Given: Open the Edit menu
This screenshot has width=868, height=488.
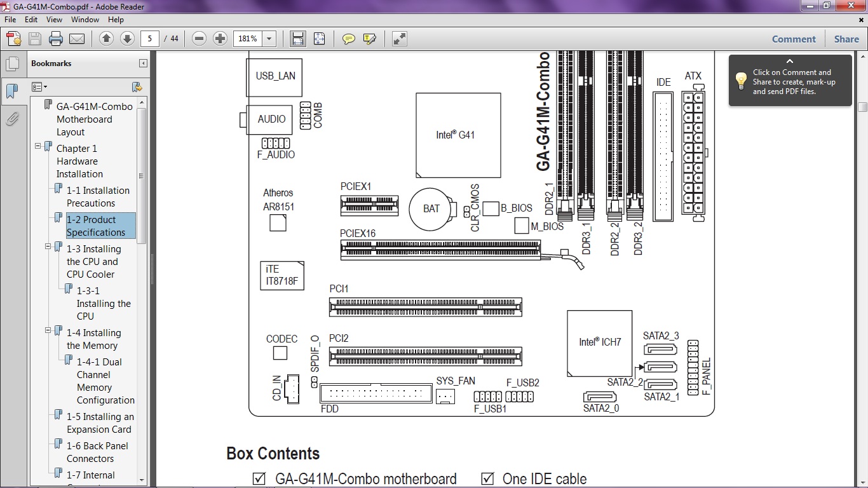Looking at the screenshot, I should [x=31, y=20].
